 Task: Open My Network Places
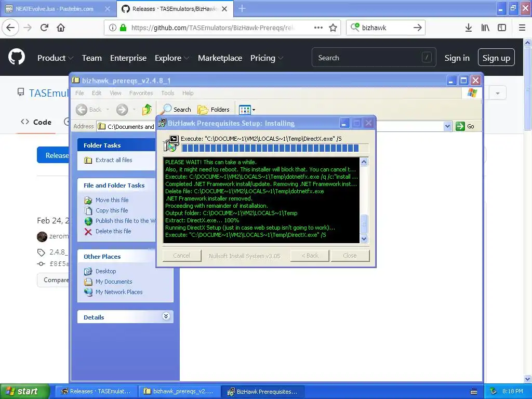pos(119,292)
